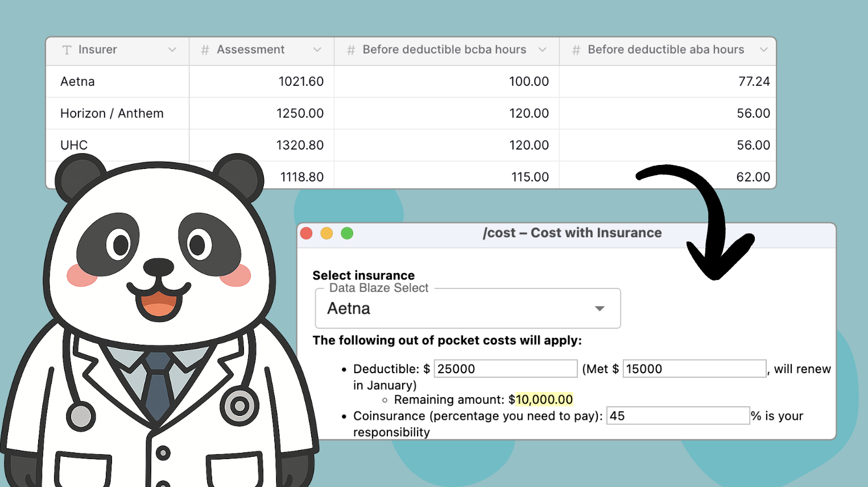Click the Met amount field showing 15000
The height and width of the screenshot is (487, 868).
click(695, 369)
